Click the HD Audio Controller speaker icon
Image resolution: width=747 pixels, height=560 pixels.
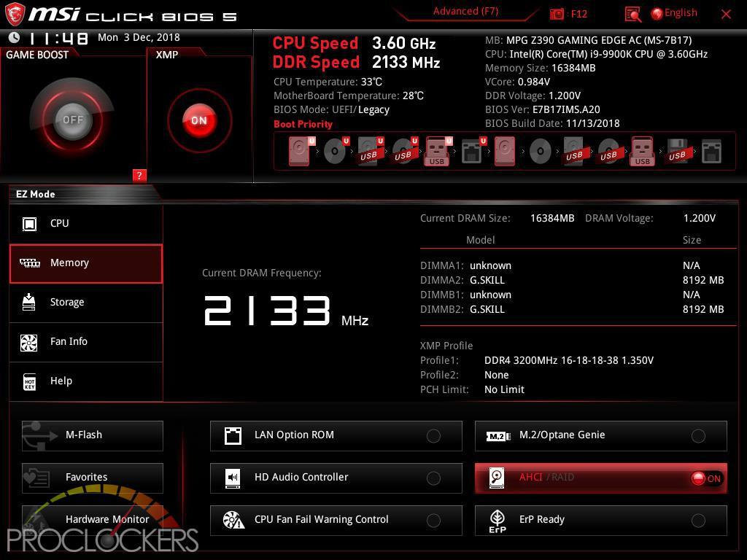233,478
